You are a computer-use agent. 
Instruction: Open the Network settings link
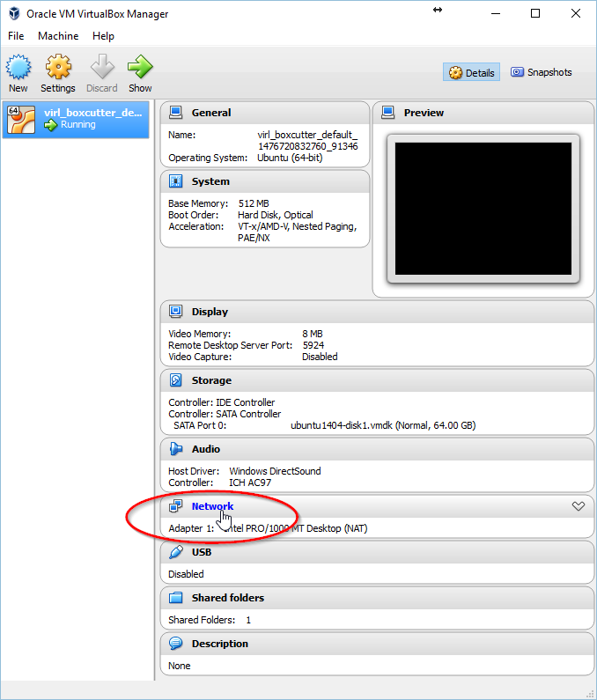[212, 506]
